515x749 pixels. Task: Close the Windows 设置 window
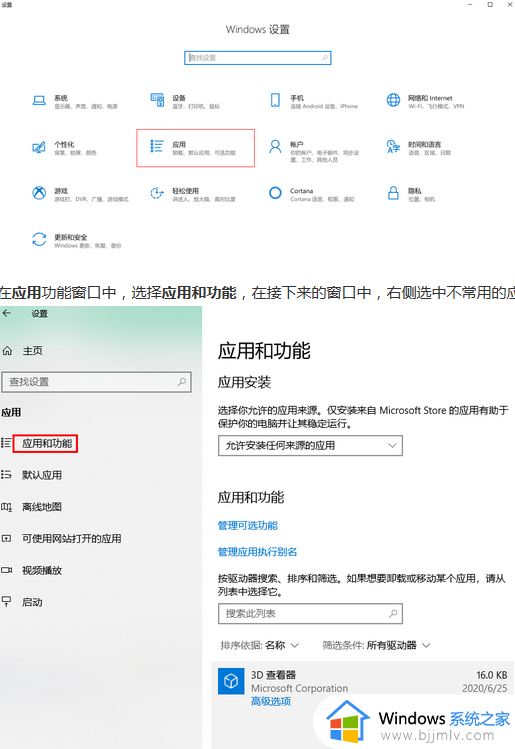pos(510,4)
